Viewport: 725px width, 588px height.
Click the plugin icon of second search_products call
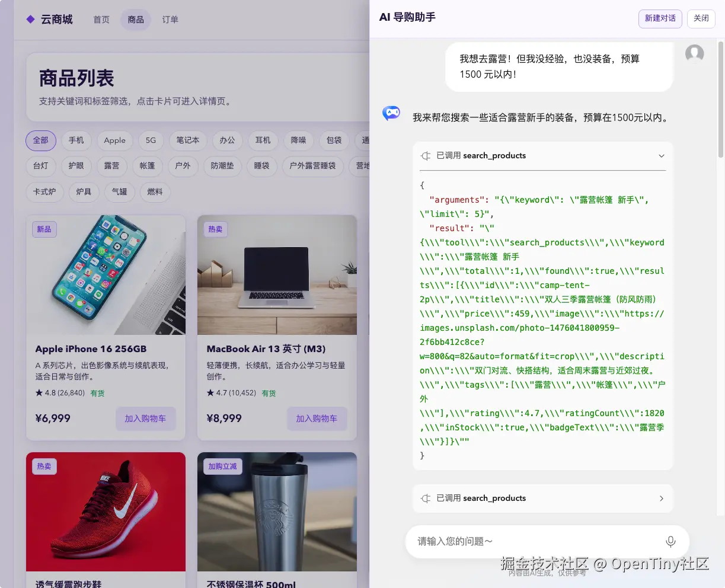pyautogui.click(x=426, y=498)
